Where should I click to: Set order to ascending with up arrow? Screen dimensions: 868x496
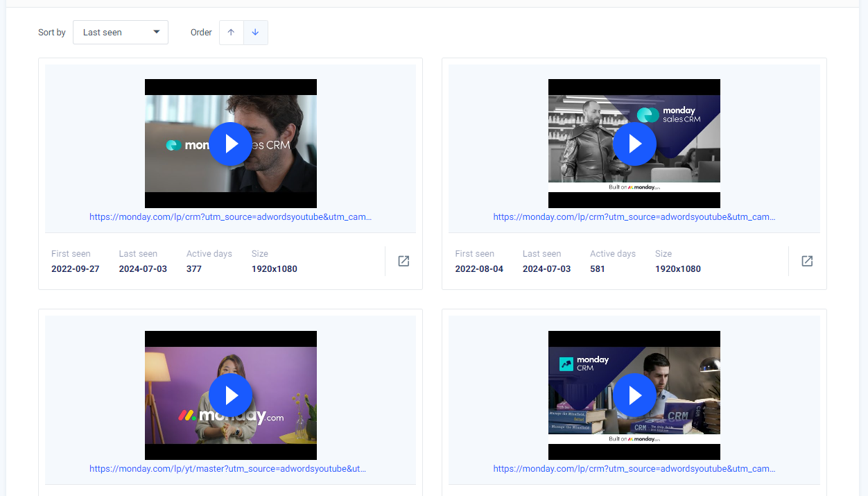(x=232, y=33)
